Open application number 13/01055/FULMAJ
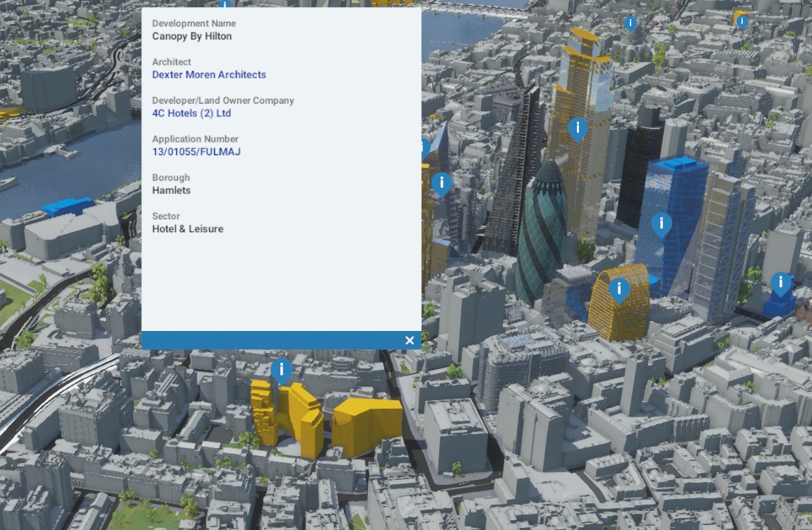 click(x=196, y=151)
